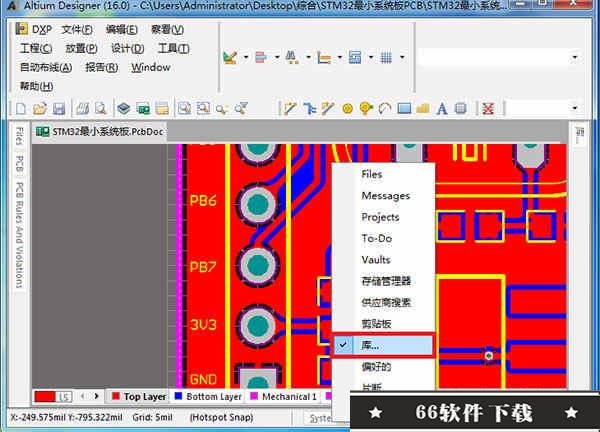Place a pad with yellow ring icon

pyautogui.click(x=347, y=109)
